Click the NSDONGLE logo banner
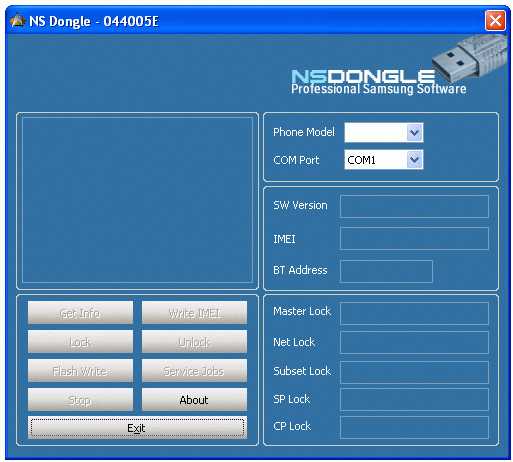 [363, 76]
